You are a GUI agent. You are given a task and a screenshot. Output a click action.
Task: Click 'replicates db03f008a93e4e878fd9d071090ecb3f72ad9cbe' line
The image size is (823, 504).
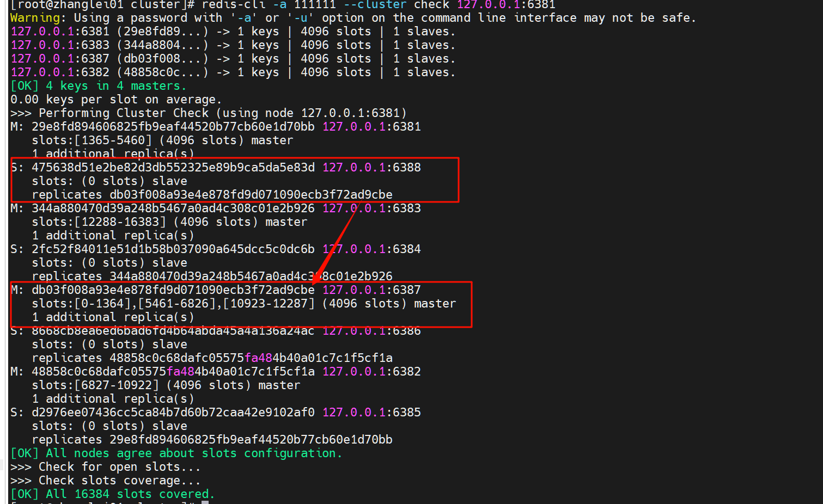pyautogui.click(x=212, y=195)
